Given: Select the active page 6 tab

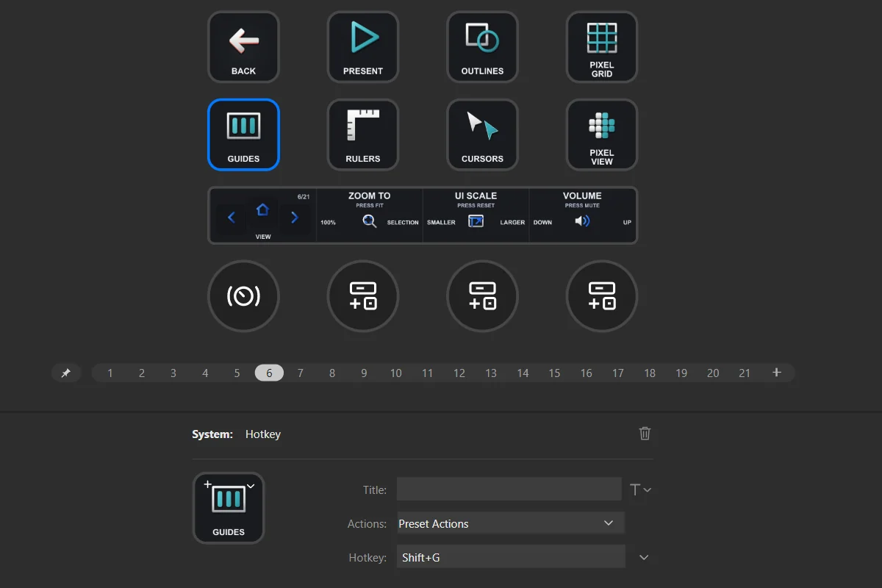Looking at the screenshot, I should 269,373.
